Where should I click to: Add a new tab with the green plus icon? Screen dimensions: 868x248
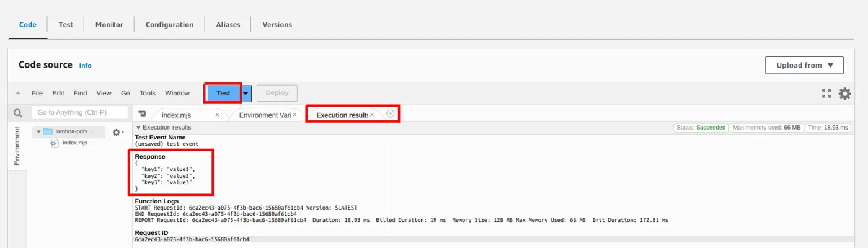click(391, 114)
